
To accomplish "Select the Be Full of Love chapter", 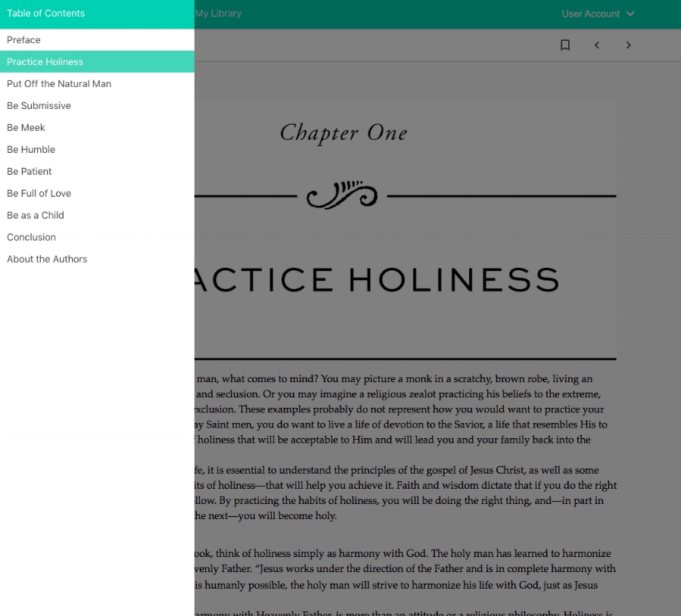I will [x=39, y=193].
